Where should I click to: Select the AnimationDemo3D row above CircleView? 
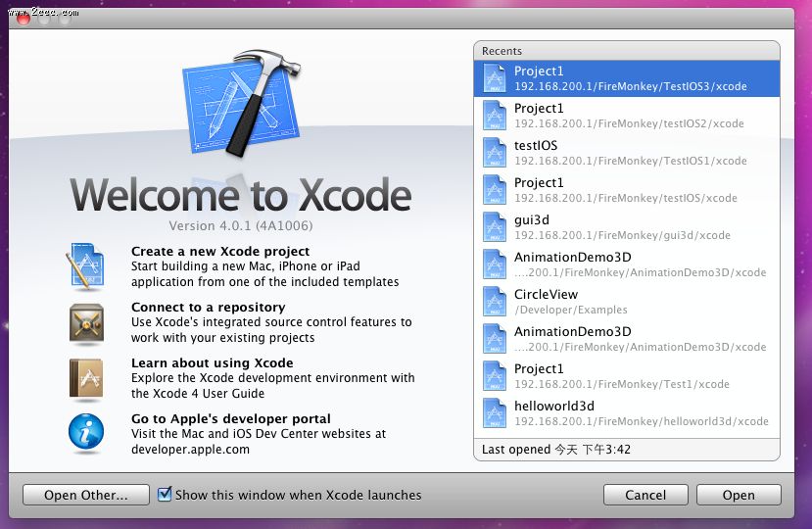(627, 264)
